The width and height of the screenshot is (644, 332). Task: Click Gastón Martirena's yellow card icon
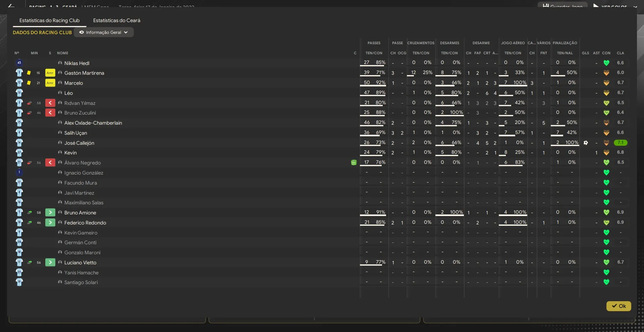point(29,73)
